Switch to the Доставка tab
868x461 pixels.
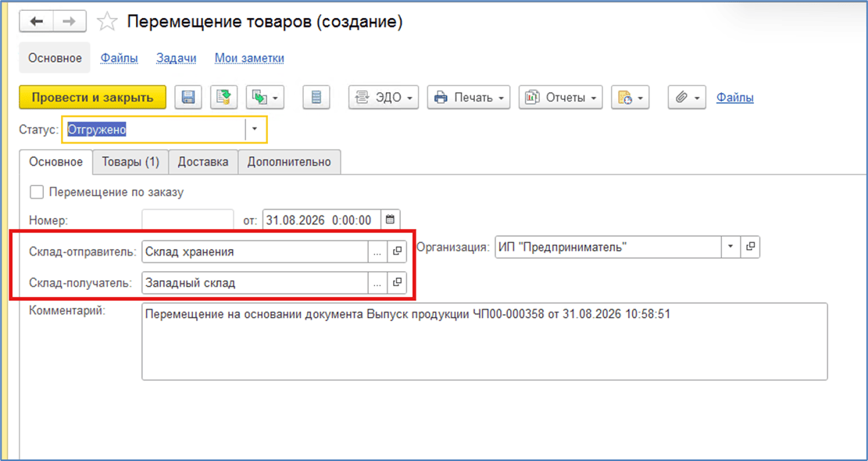pyautogui.click(x=203, y=162)
